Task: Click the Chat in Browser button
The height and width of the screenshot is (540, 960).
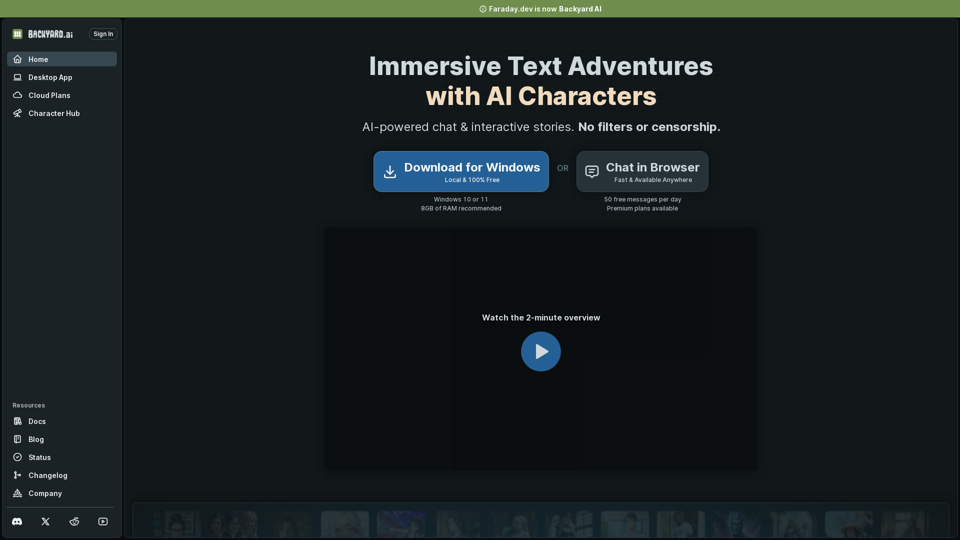Action: (x=642, y=171)
